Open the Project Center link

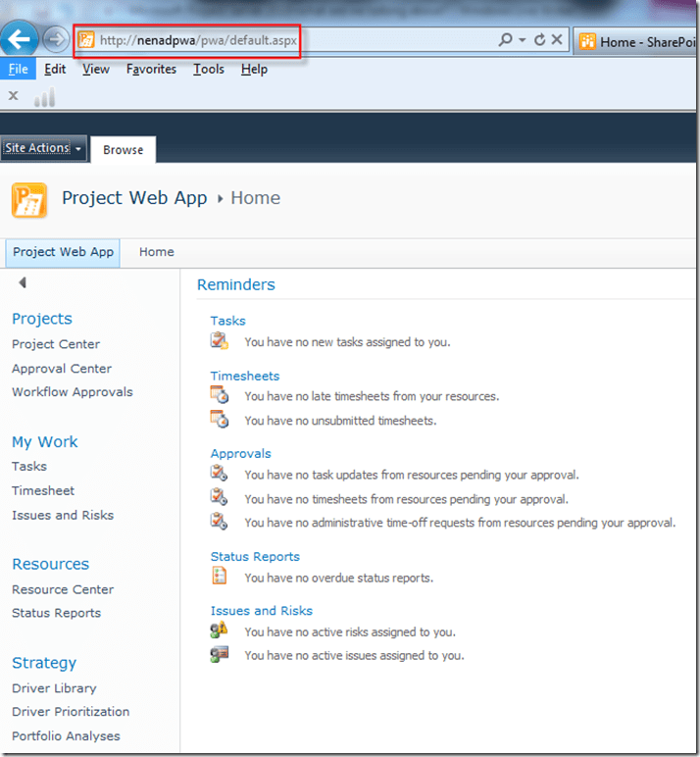56,344
